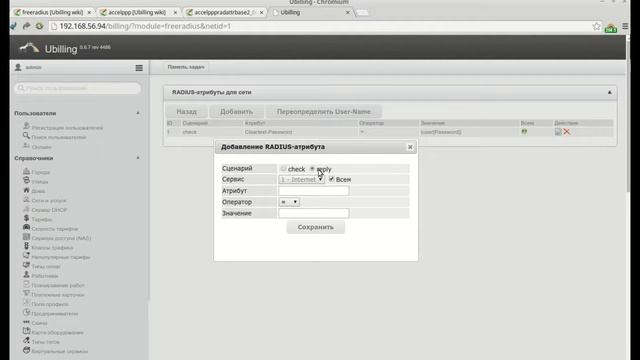Reload the page in browser toolbar
640x360 pixels.
(x=39, y=26)
